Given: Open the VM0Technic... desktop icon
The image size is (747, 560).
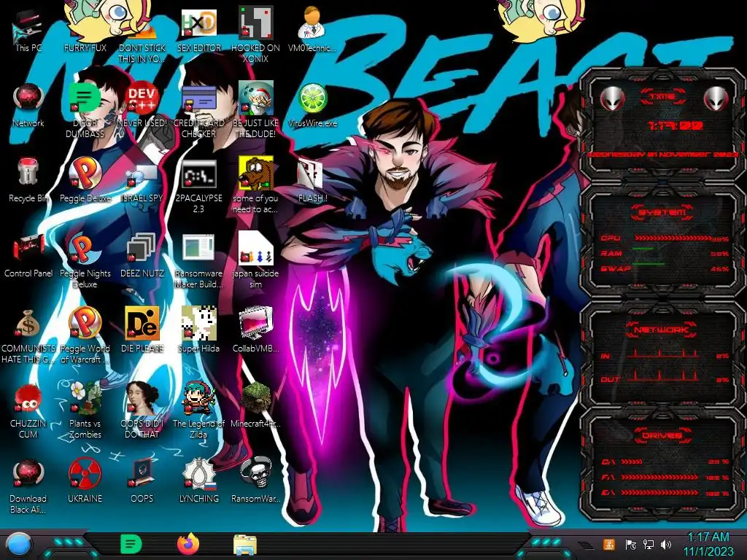Looking at the screenshot, I should pos(312,31).
